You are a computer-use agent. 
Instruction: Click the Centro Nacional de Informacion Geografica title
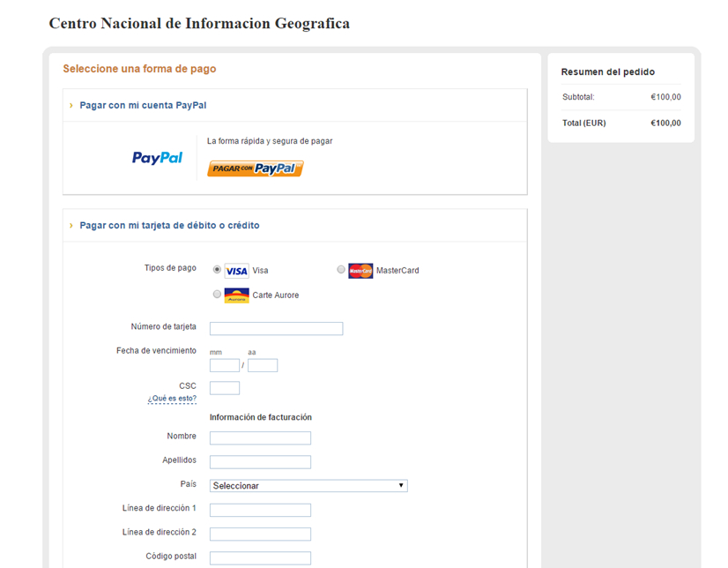(200, 23)
